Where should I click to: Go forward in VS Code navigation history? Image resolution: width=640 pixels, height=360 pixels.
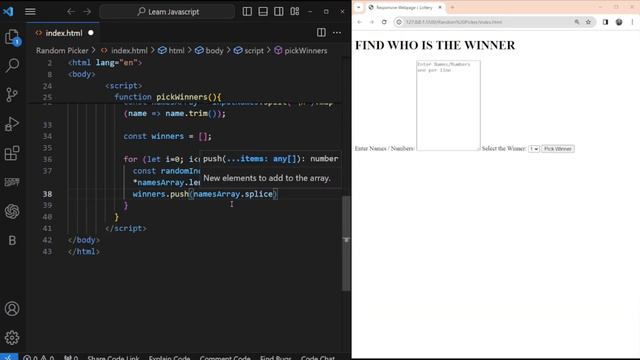tap(87, 11)
